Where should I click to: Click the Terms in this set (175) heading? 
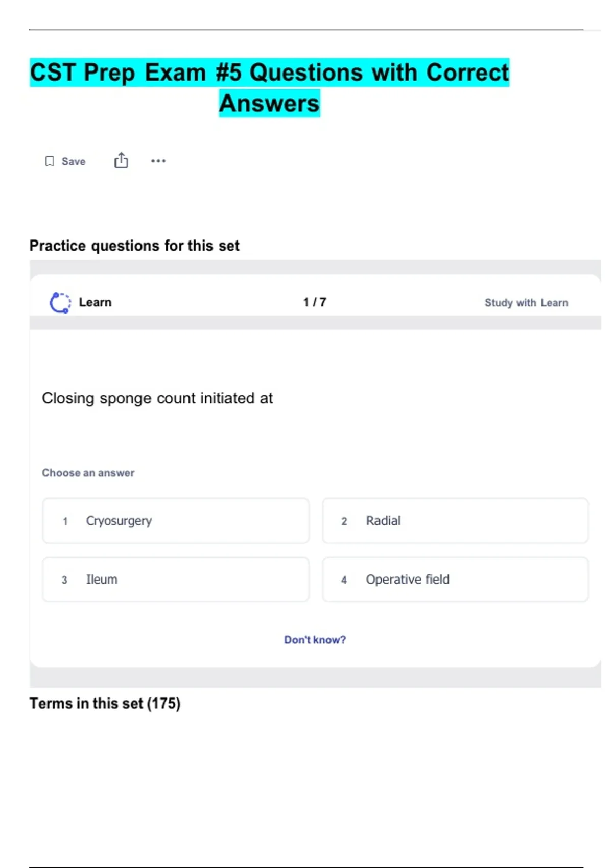[x=105, y=703]
